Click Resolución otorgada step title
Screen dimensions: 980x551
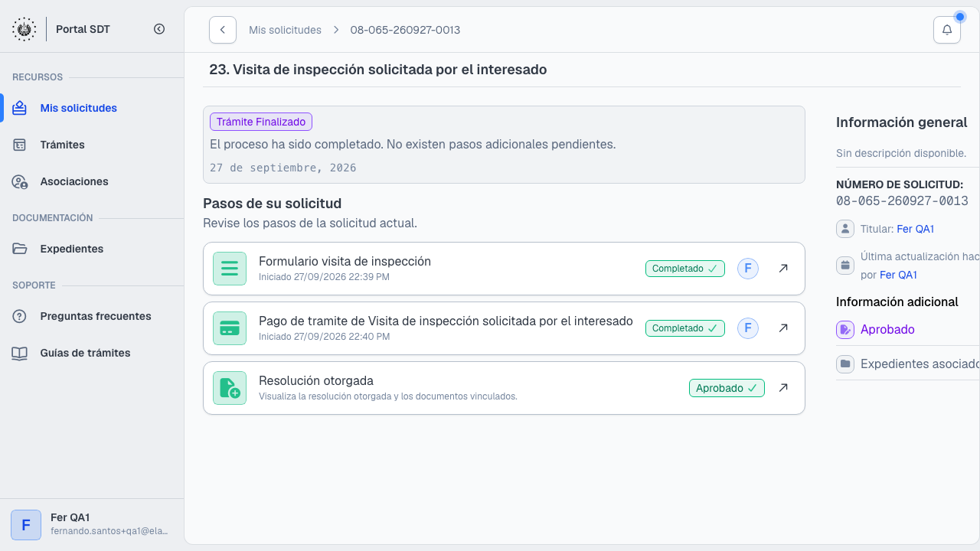point(316,380)
